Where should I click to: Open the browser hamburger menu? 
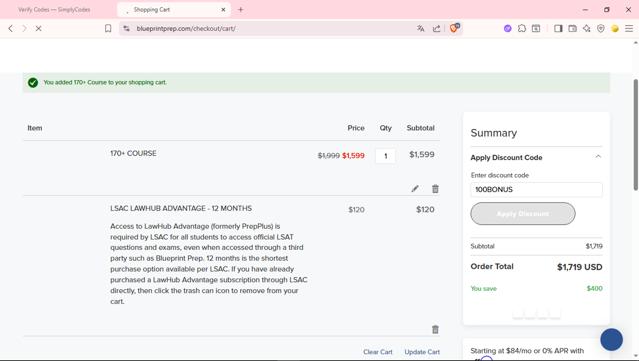click(x=629, y=29)
